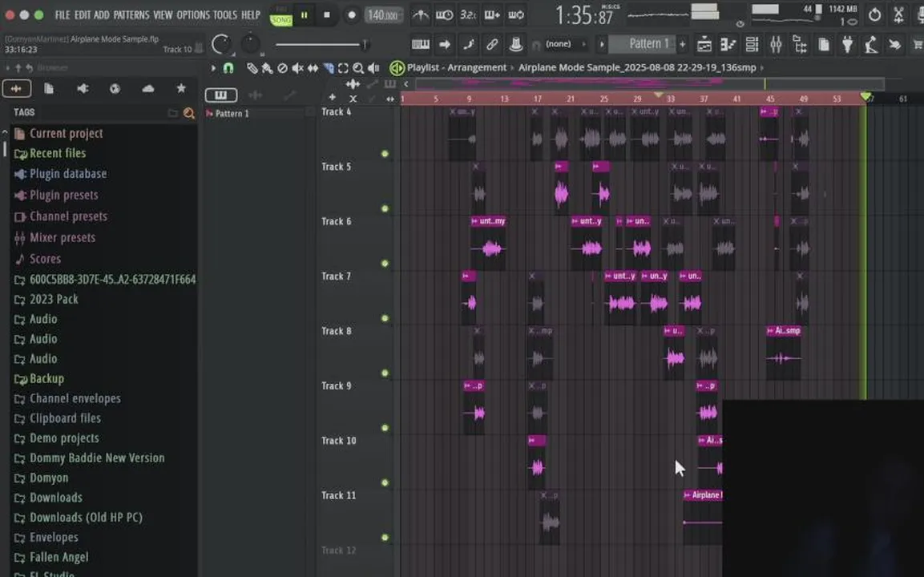924x577 pixels.
Task: Open the plugin picker plug icon
Action: tap(847, 44)
